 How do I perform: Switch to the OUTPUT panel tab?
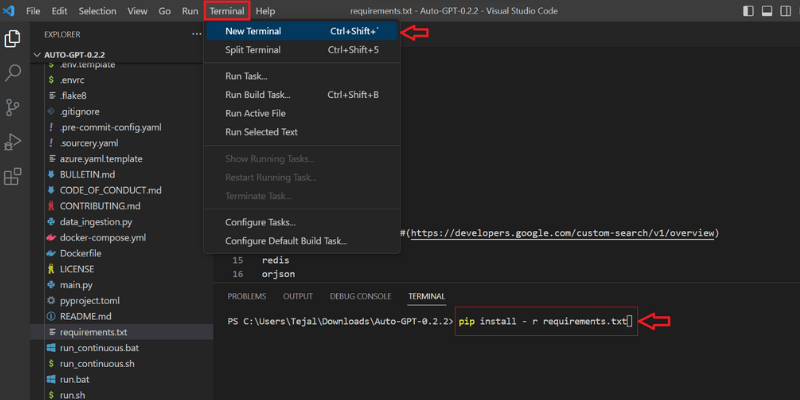coord(298,296)
